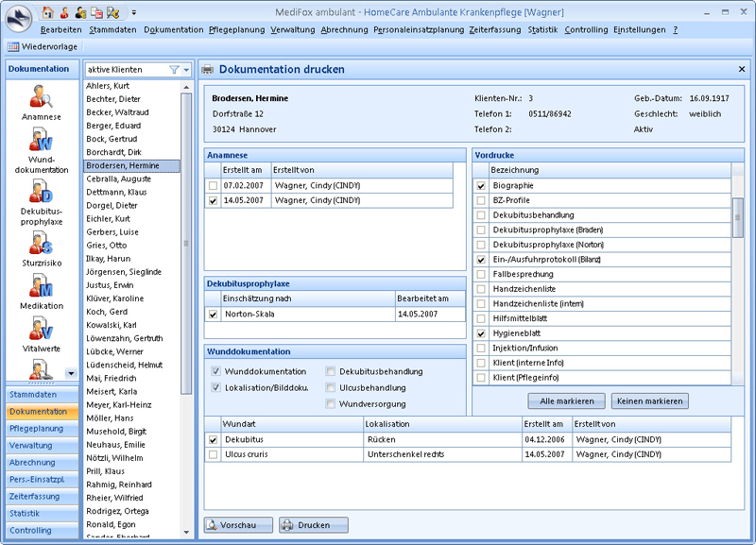Click the MediFox application logo button

(18, 17)
